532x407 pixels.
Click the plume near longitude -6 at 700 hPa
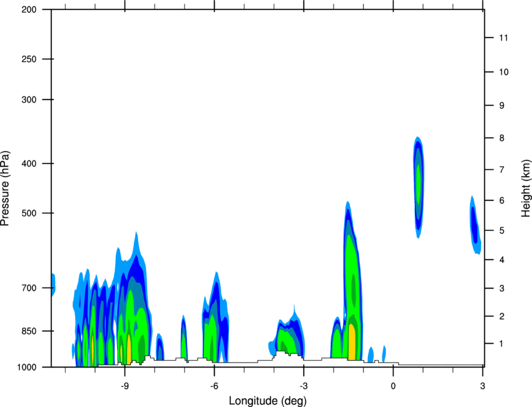216,317
